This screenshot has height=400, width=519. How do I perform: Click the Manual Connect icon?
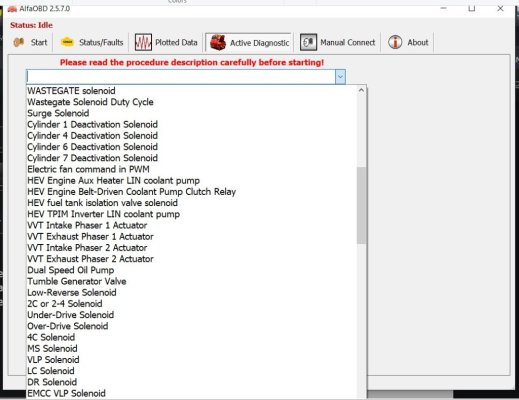308,42
